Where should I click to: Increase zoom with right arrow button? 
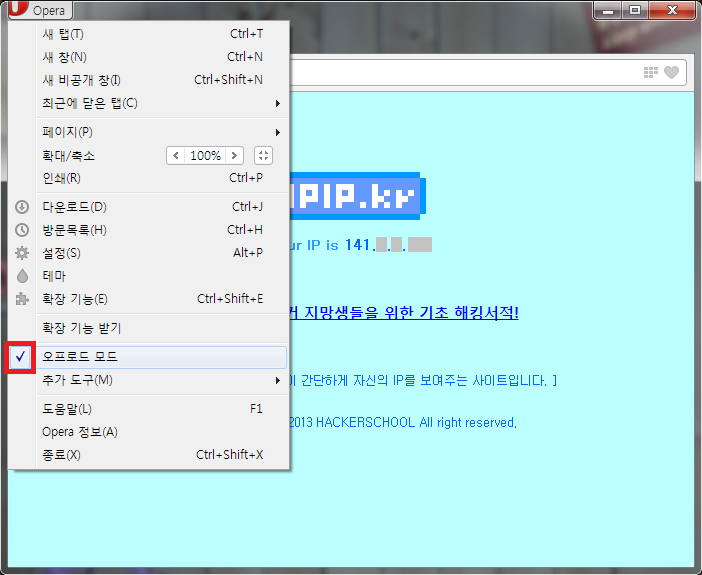coord(234,155)
